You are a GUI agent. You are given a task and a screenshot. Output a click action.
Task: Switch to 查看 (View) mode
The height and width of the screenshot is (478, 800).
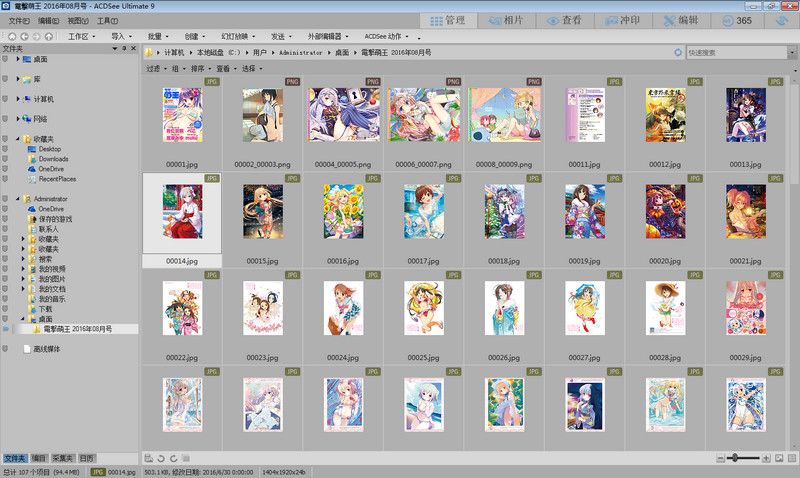tap(565, 20)
